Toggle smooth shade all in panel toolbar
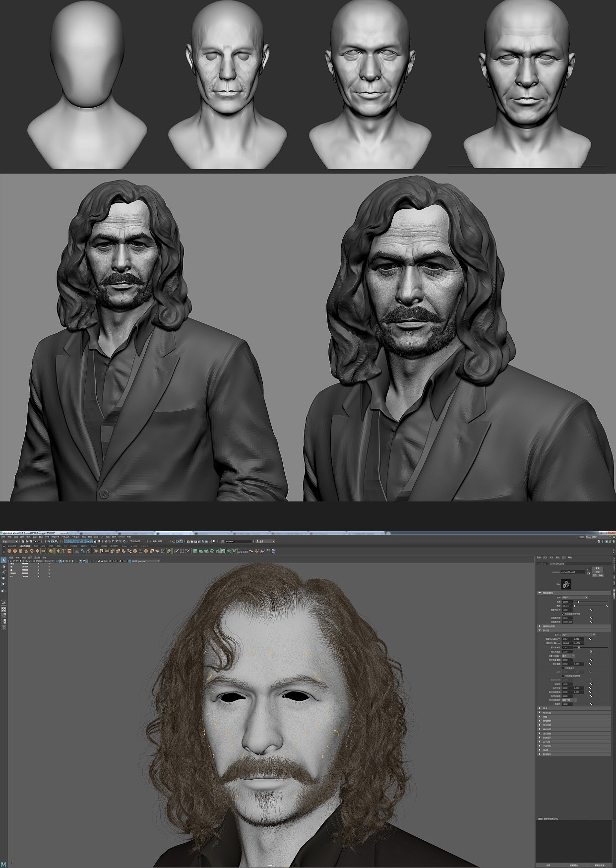Screen dimensions: 616x868 (x=61, y=561)
